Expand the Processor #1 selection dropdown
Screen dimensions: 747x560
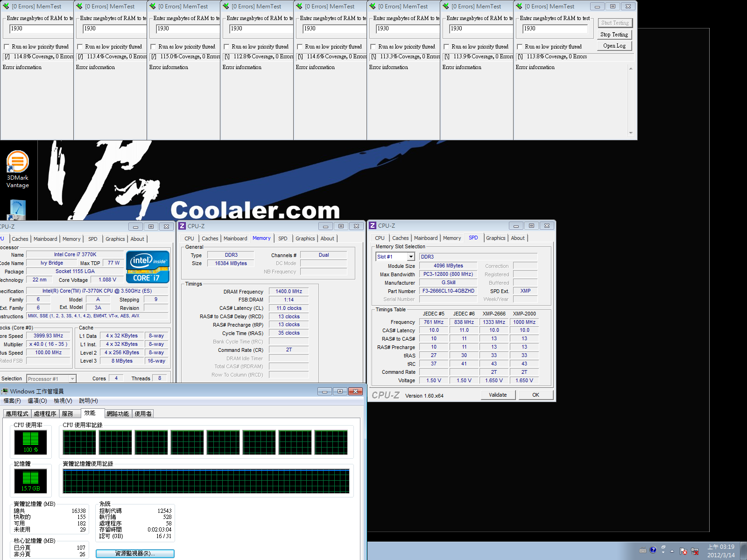72,379
